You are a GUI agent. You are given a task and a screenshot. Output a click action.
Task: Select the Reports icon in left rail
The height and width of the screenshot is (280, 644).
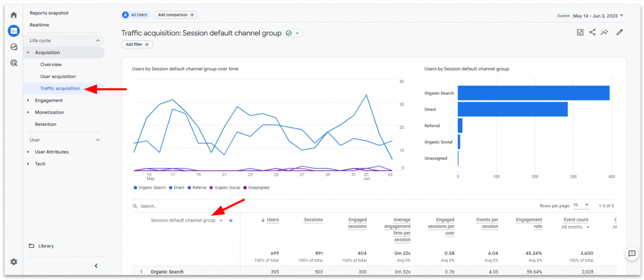click(x=14, y=30)
